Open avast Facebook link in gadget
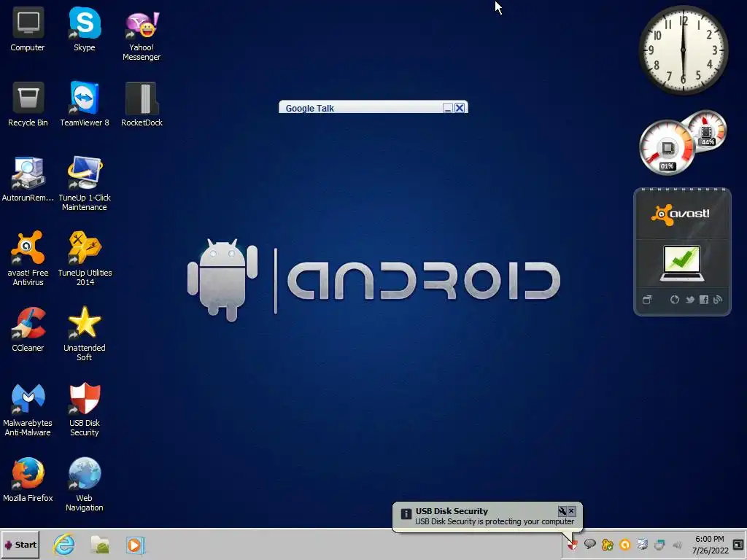 click(x=704, y=300)
